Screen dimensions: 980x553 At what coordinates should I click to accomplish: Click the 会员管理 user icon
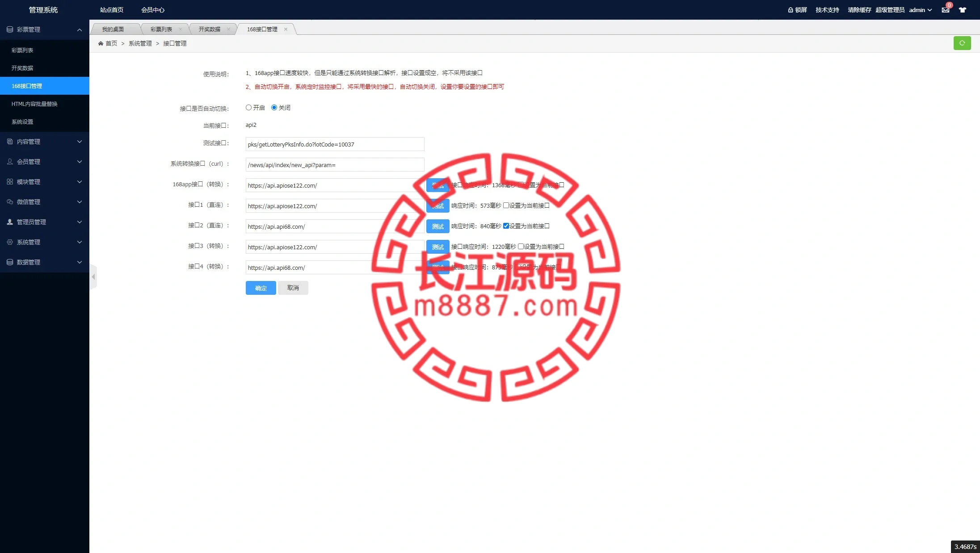point(10,162)
